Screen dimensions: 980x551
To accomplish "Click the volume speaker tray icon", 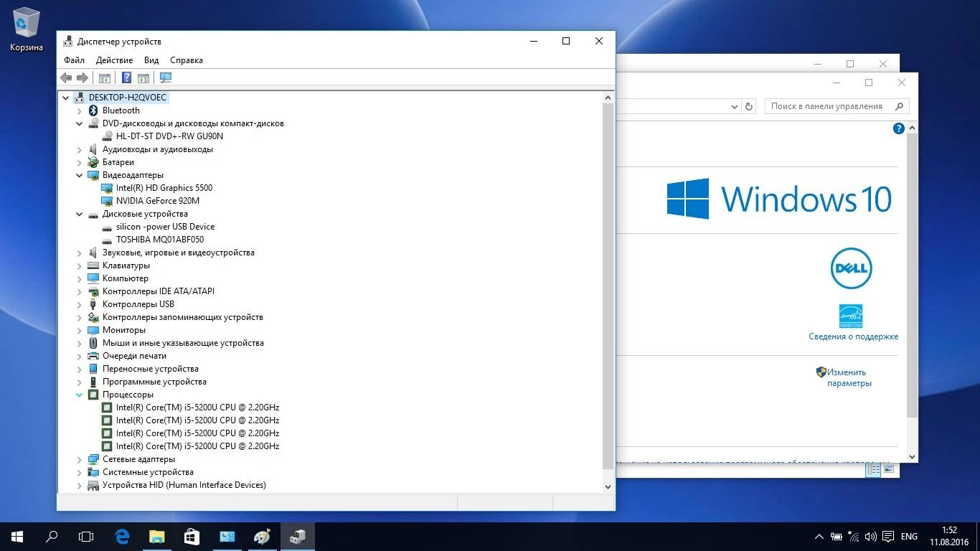I will click(870, 537).
